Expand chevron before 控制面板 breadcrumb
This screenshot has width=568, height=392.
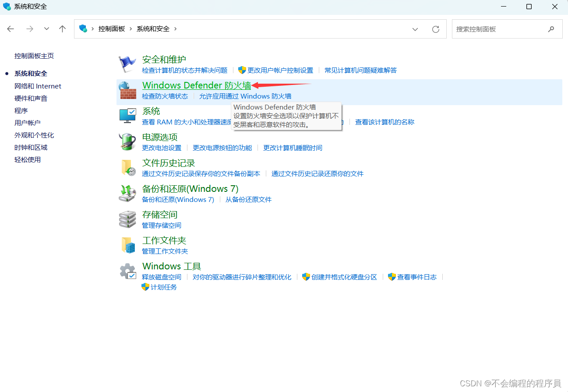coord(93,29)
